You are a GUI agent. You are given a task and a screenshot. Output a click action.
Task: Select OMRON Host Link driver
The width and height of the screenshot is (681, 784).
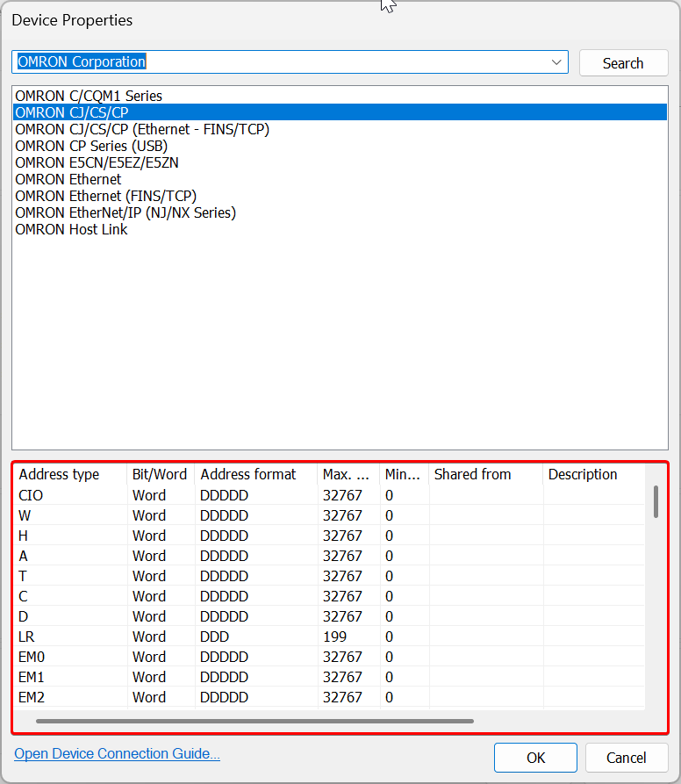click(71, 229)
